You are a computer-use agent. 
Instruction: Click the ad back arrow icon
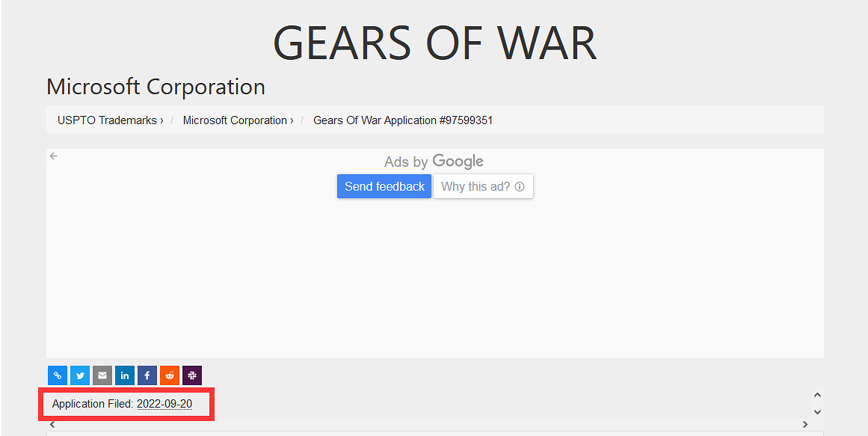pos(54,156)
